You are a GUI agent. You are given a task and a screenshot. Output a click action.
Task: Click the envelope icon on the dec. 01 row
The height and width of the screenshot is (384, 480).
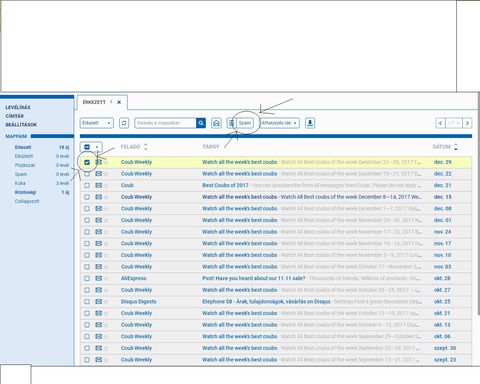click(99, 220)
